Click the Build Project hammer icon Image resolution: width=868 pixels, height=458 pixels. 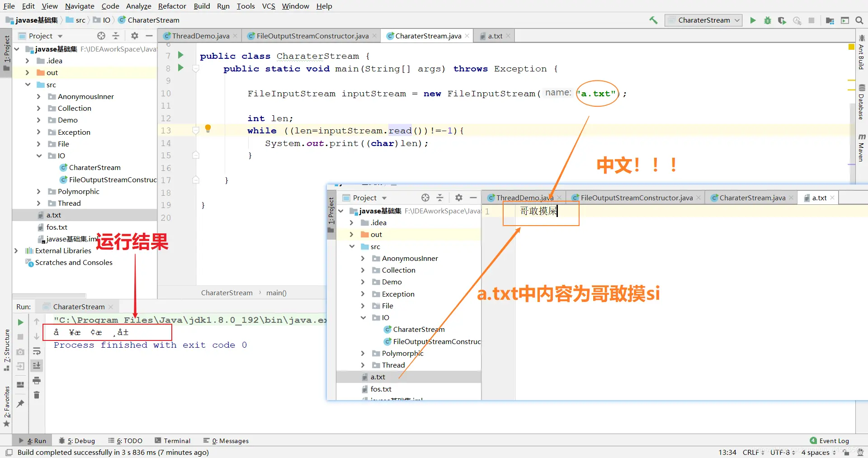(653, 20)
